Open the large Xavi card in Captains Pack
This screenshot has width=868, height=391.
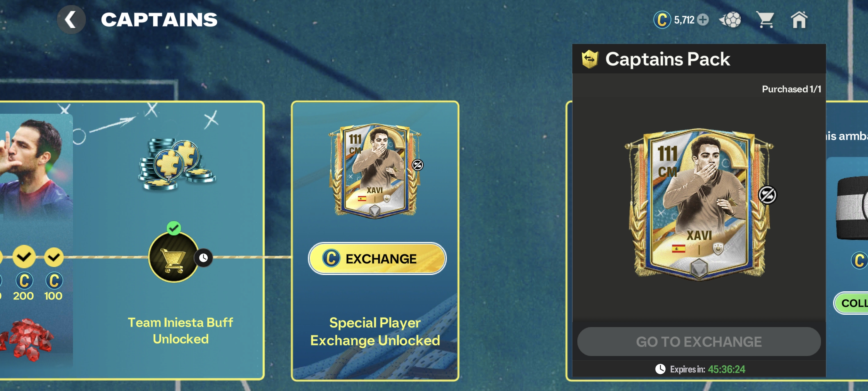(x=699, y=204)
